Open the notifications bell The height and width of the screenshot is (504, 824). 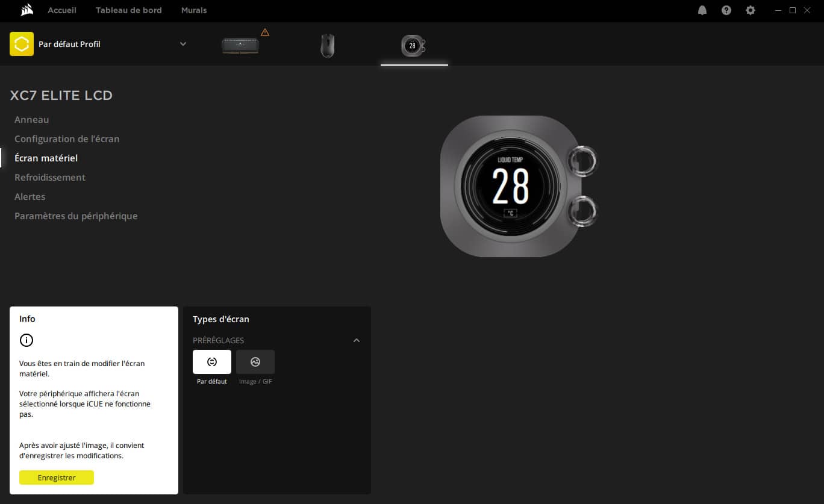[x=702, y=10]
